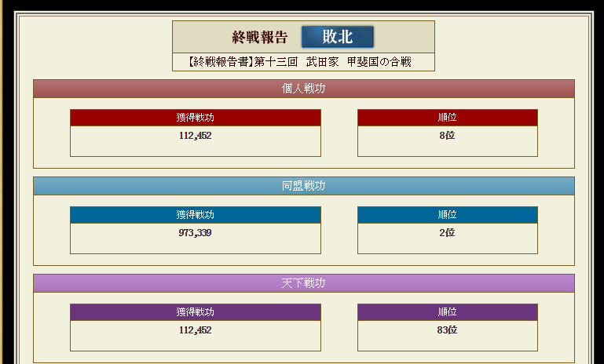
Task: Click the 同盟戦功 section header
Action: [x=303, y=186]
